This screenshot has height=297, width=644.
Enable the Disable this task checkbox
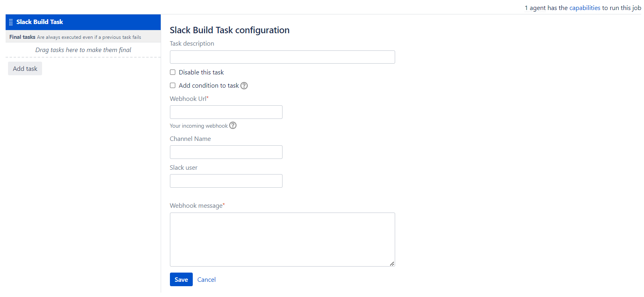[173, 72]
